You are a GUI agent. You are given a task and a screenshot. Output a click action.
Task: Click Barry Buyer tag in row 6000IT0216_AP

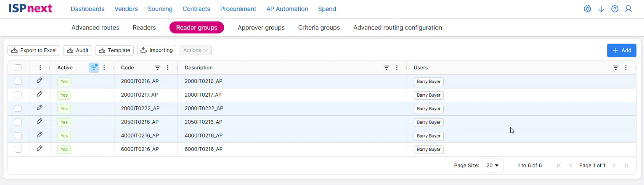click(429, 150)
